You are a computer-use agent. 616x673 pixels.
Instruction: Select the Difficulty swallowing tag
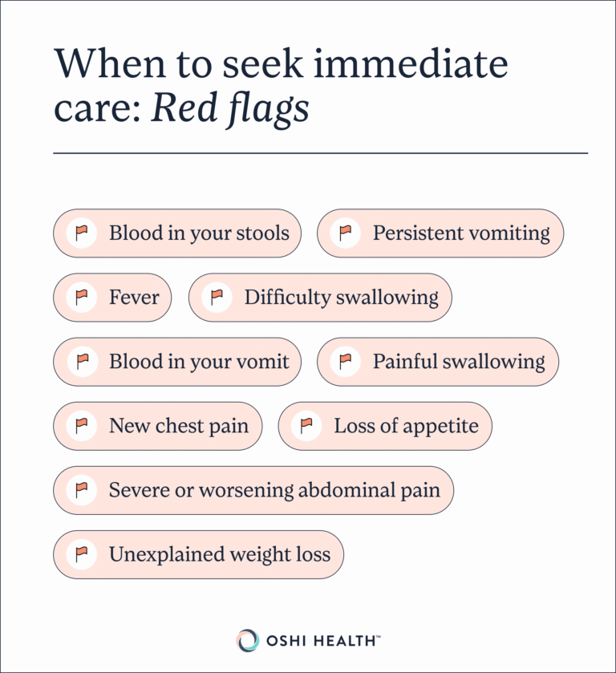point(320,298)
